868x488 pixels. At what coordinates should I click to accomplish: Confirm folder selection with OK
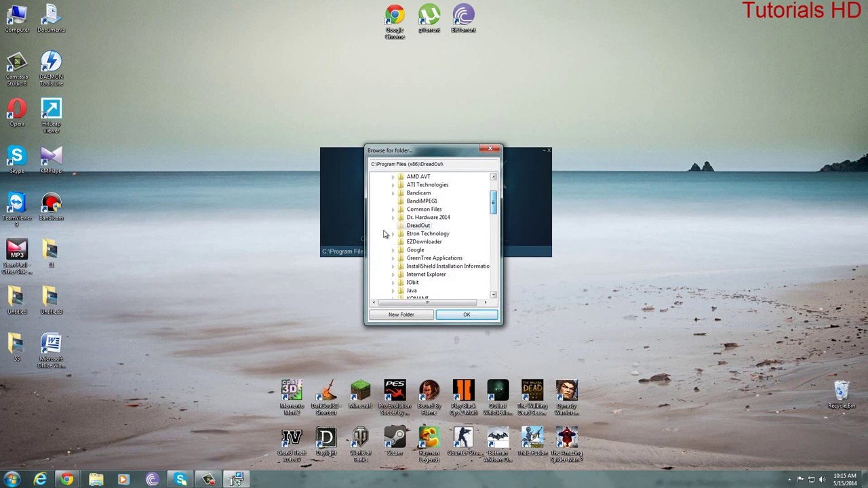pos(467,314)
